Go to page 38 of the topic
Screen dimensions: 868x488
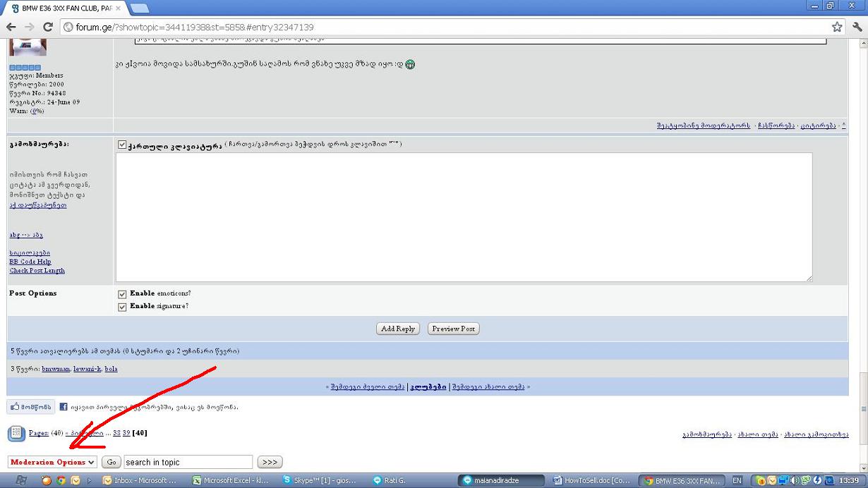[116, 433]
